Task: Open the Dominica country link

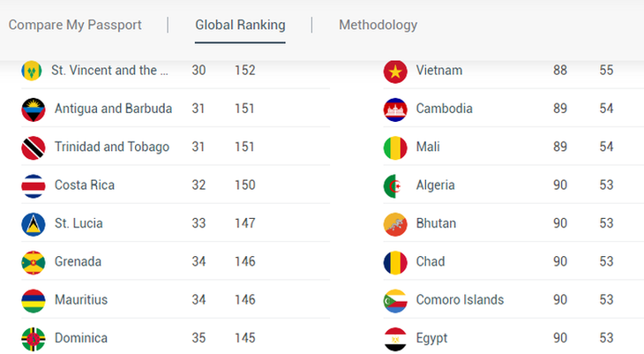Action: click(x=81, y=338)
